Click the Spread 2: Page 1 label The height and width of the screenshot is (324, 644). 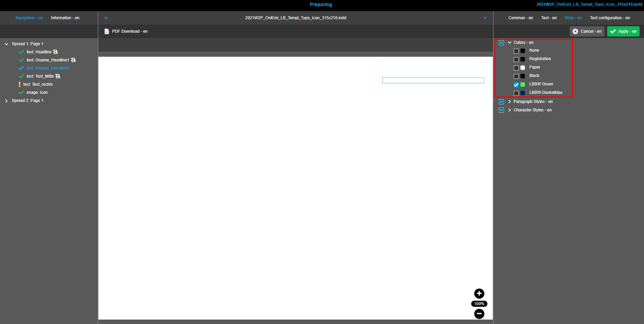tap(27, 101)
